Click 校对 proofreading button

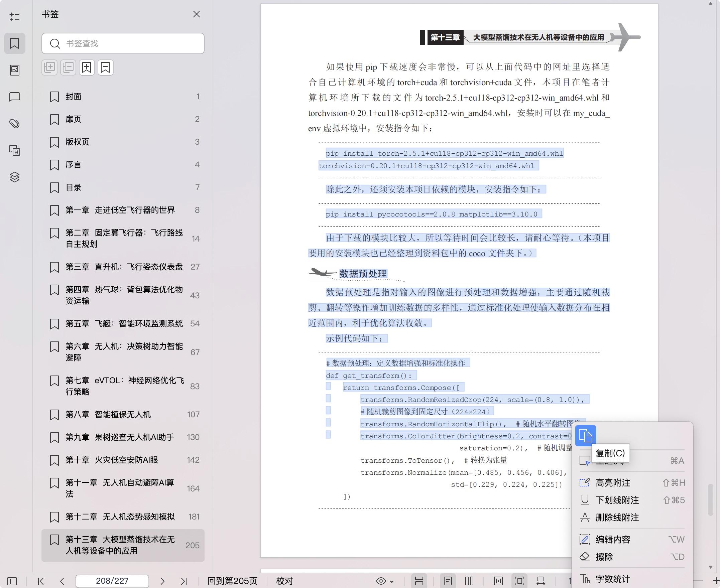pos(284,581)
